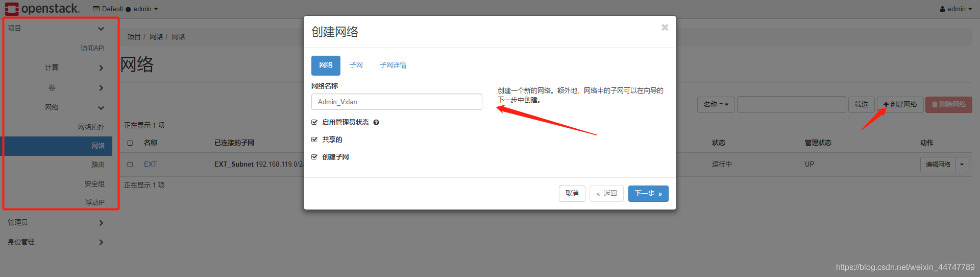
Task: Click the 筛选 button
Action: click(862, 104)
